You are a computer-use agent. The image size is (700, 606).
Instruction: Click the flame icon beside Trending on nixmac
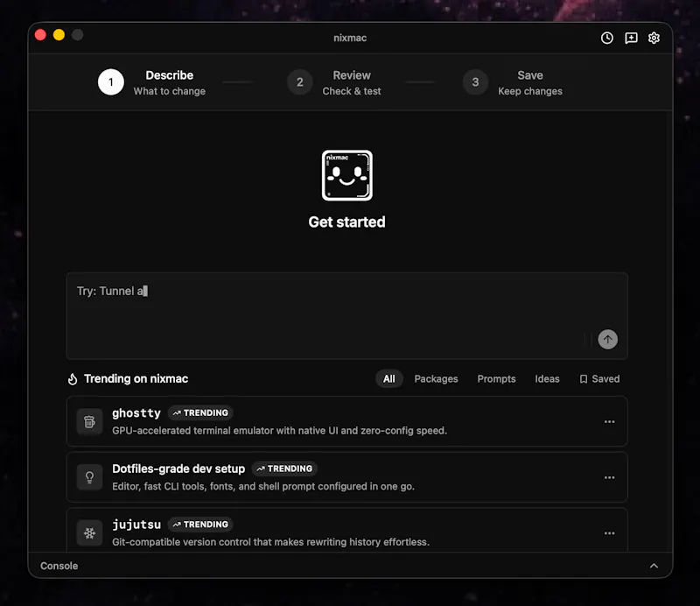73,379
